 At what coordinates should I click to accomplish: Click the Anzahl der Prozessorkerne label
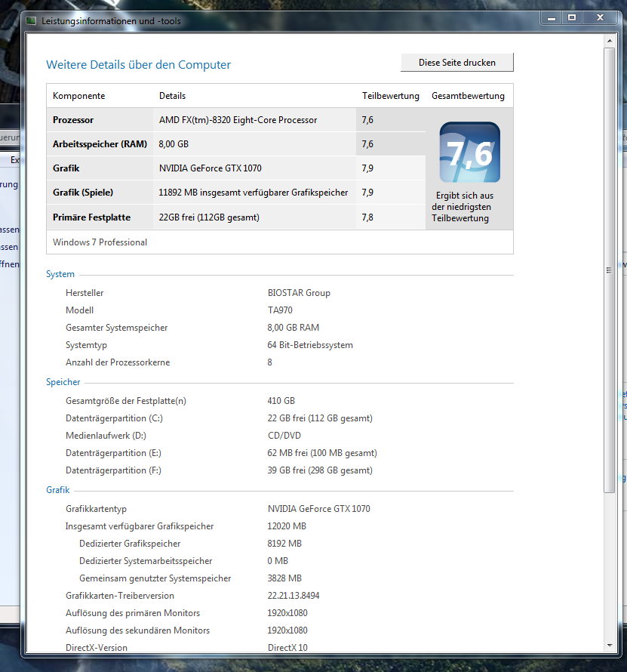[118, 362]
